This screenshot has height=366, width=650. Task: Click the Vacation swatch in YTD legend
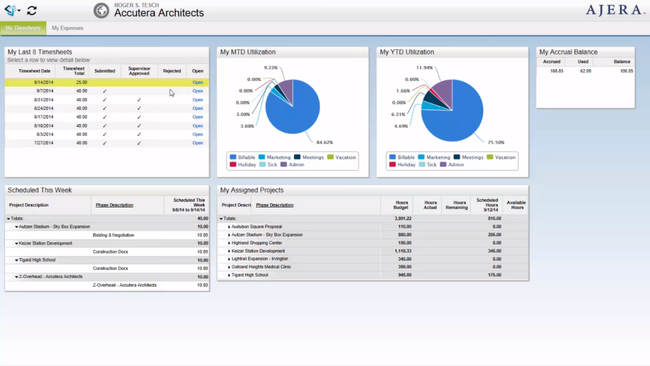pos(490,157)
